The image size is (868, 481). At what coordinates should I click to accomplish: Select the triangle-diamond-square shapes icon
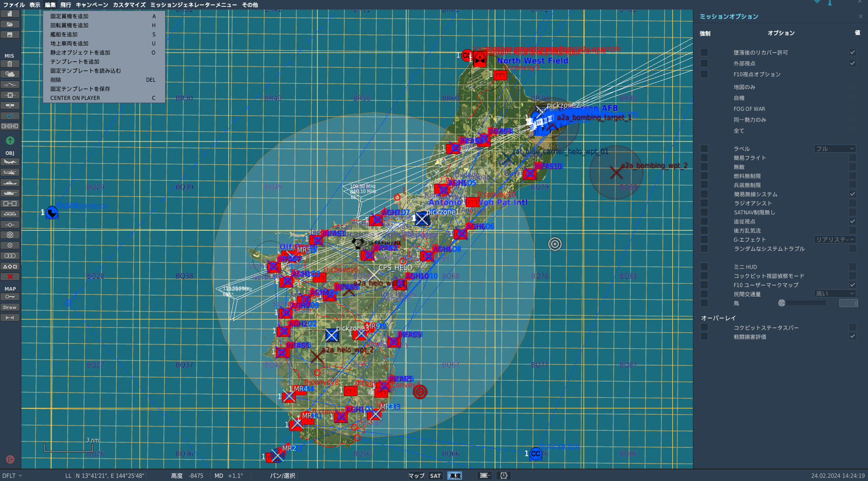coord(10,266)
